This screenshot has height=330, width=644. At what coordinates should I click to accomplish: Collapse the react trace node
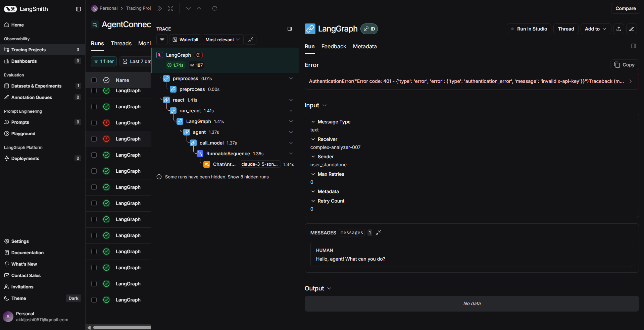pos(291,100)
